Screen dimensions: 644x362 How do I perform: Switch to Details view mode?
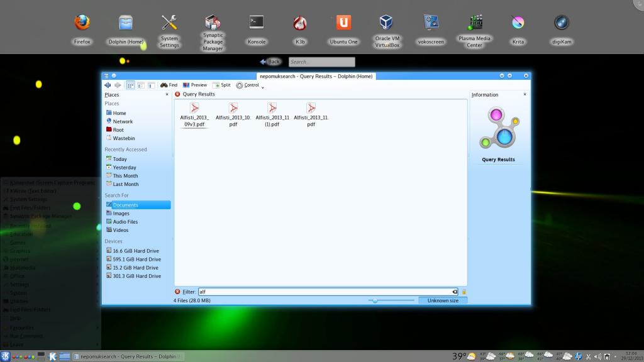pos(152,85)
